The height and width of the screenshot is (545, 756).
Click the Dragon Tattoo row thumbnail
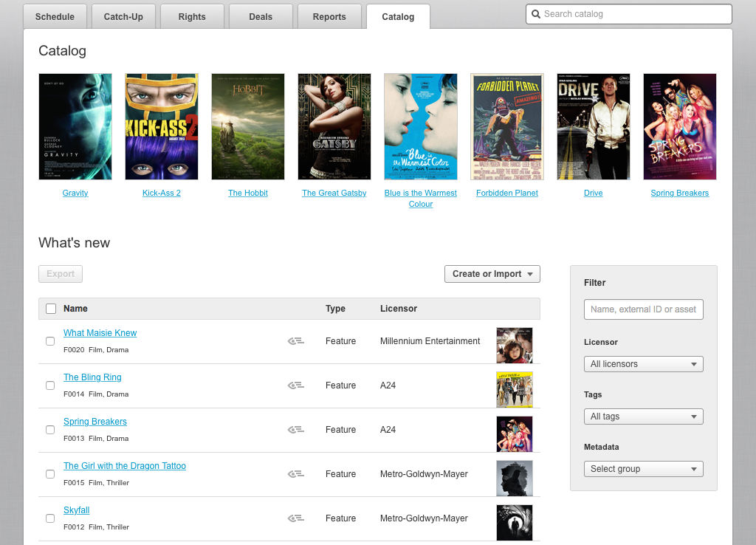pyautogui.click(x=515, y=479)
